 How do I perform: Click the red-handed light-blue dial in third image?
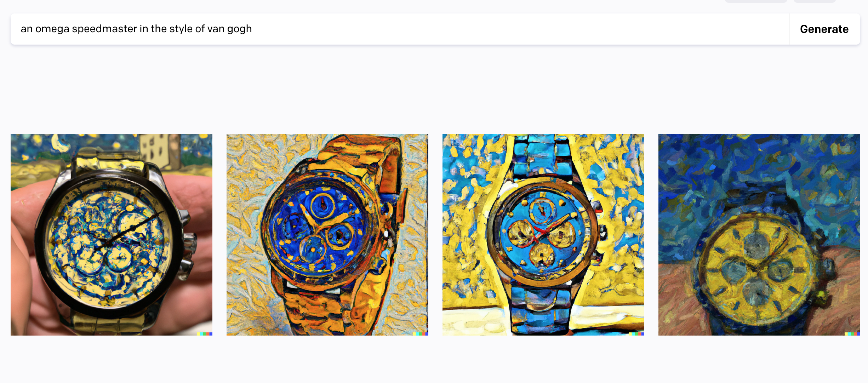click(x=542, y=233)
